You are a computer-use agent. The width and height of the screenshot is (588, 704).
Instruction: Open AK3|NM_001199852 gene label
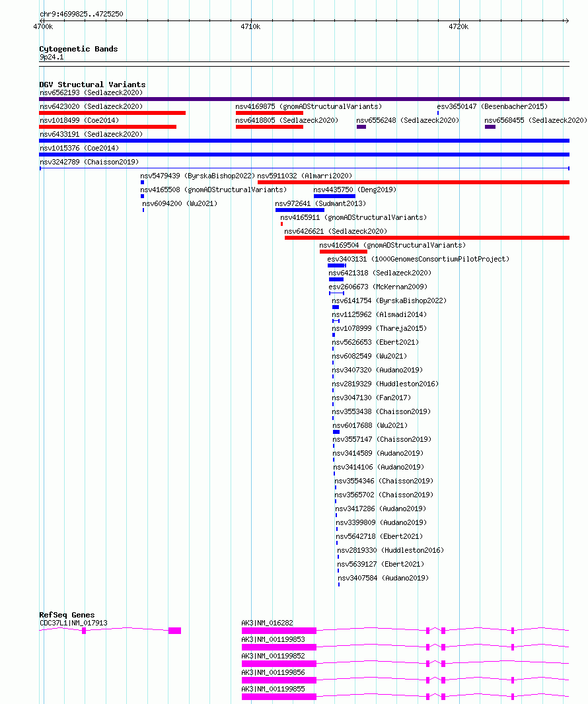point(273,656)
